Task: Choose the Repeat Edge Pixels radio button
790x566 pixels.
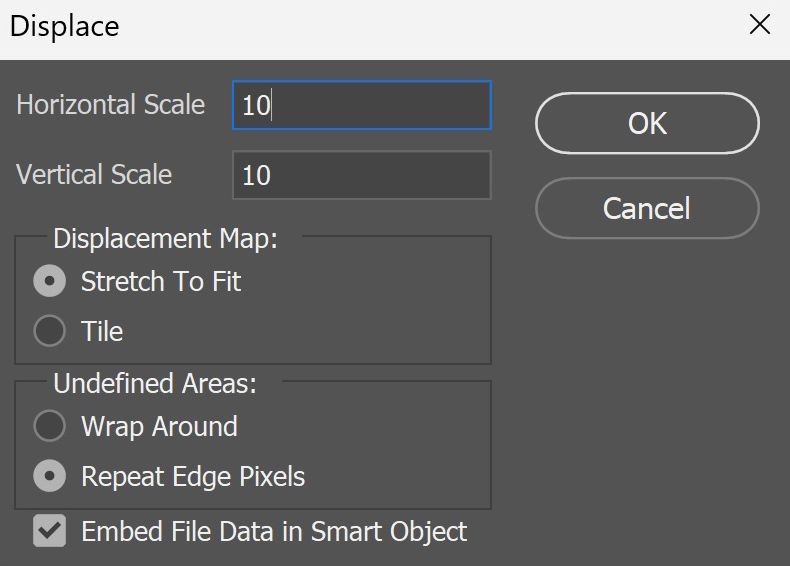Action: pos(49,476)
